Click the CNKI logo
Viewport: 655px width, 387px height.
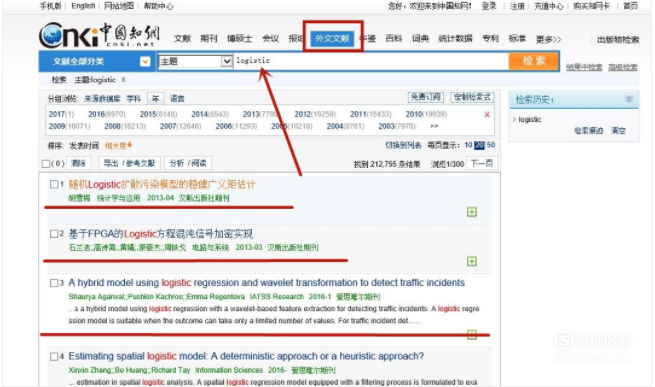(99, 35)
